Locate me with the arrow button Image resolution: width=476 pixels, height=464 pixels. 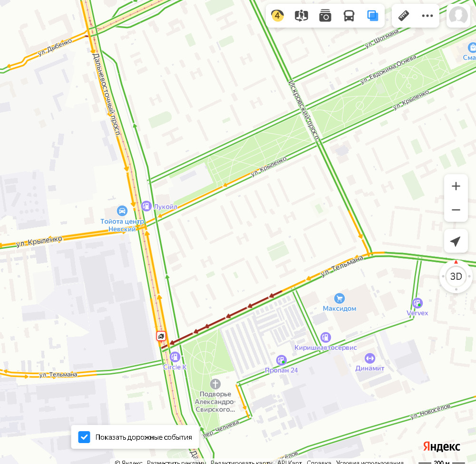pyautogui.click(x=456, y=241)
